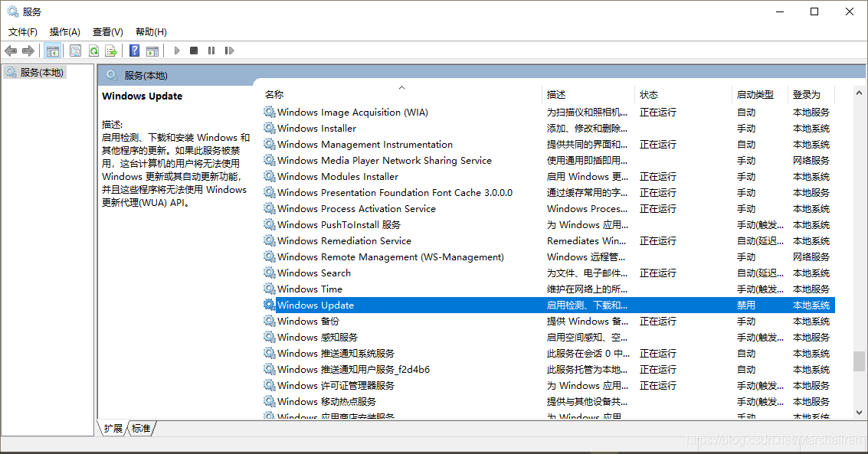The height and width of the screenshot is (454, 868).
Task: Click the Export List toolbar icon
Action: pos(111,51)
